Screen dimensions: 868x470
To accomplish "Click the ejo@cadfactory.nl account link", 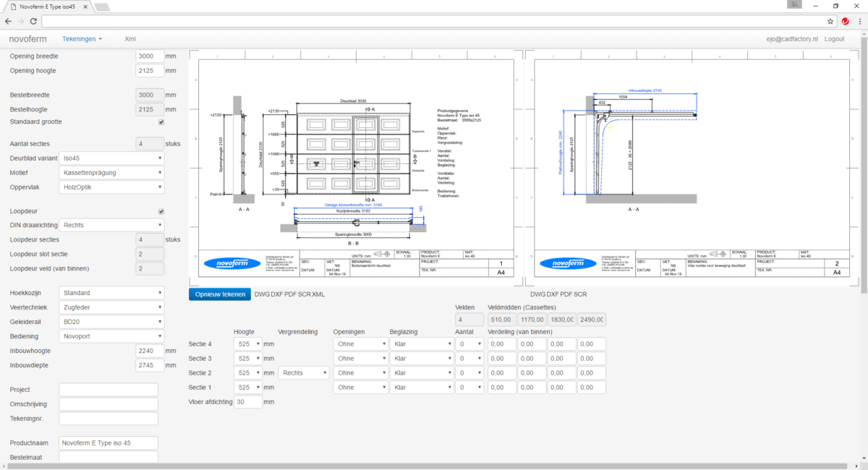I will tap(791, 39).
